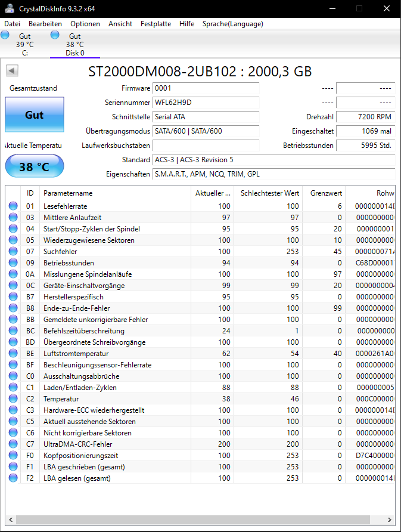The height and width of the screenshot is (532, 401).
Task: Click status icon for Aktuell ausstehende Sektoren
Action: (x=13, y=422)
